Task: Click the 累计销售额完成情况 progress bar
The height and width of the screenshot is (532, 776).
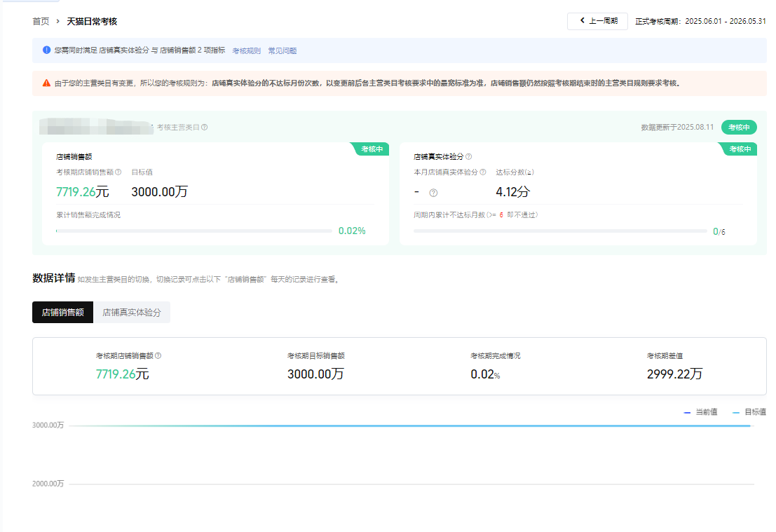Action: click(x=193, y=231)
